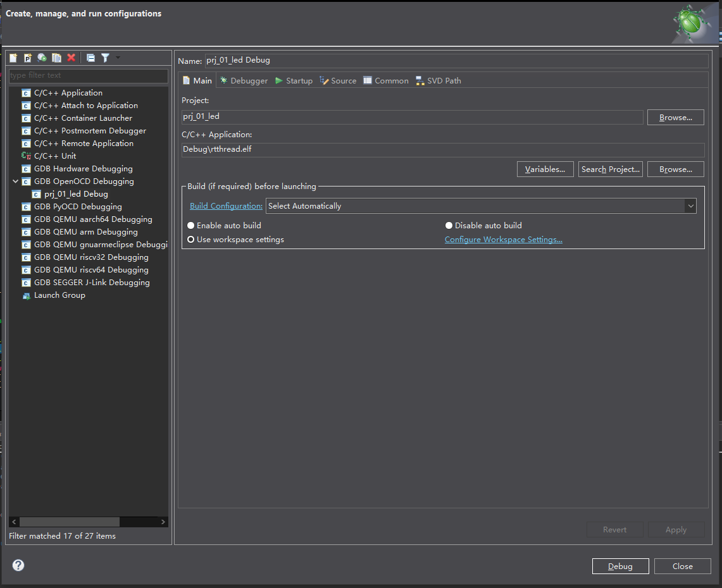Open the help button at bottom left
This screenshot has height=588, width=722.
[x=18, y=565]
